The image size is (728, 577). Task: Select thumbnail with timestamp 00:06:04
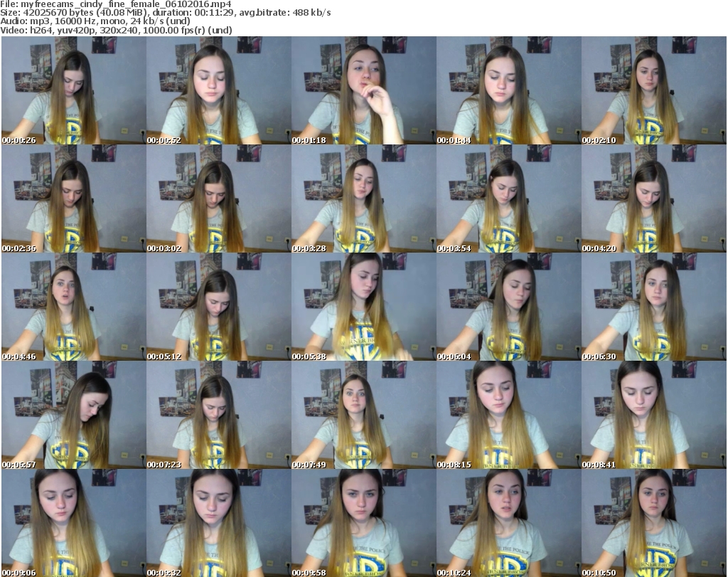pos(508,307)
